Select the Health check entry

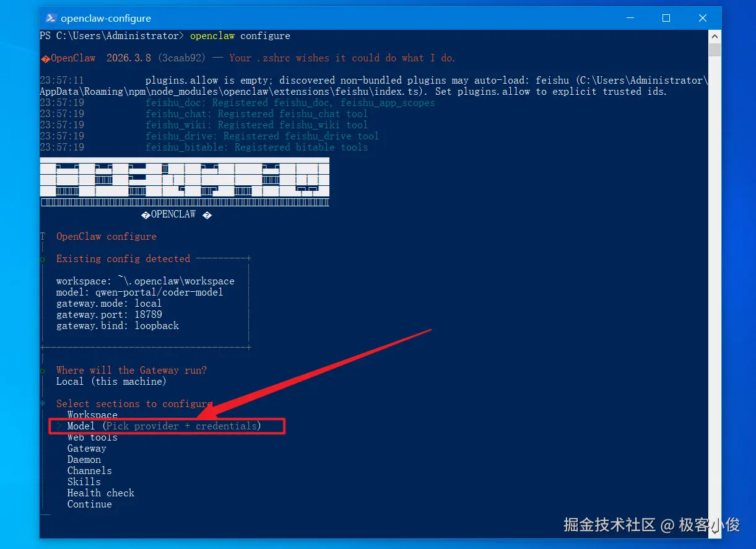coord(101,493)
